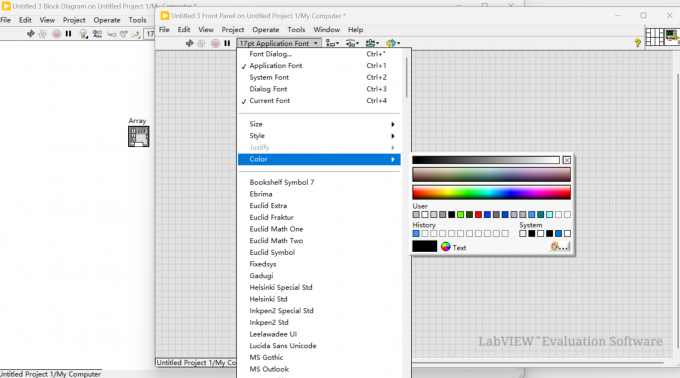
Task: Open Front Panel File menu
Action: (x=164, y=29)
